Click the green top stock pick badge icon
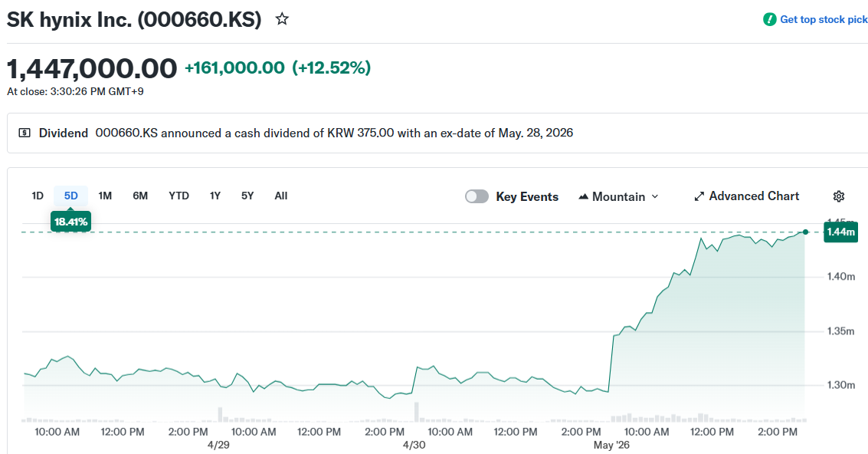 (769, 19)
